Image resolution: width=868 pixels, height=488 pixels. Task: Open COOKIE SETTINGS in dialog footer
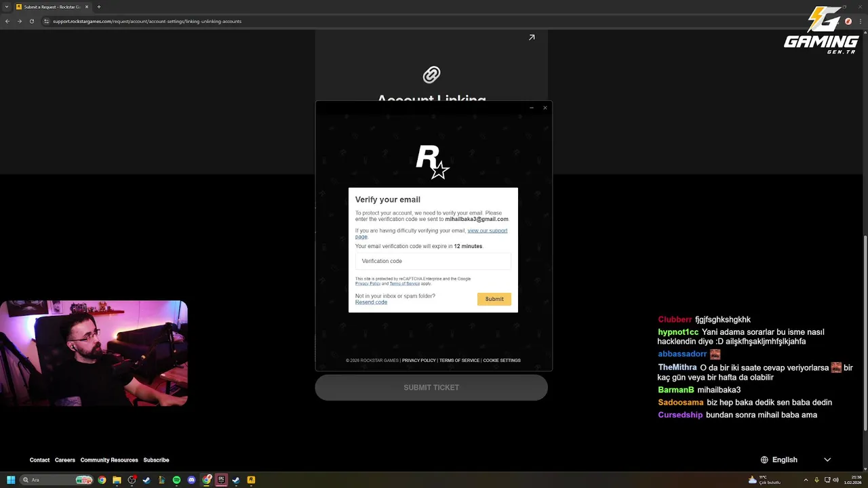pos(502,361)
